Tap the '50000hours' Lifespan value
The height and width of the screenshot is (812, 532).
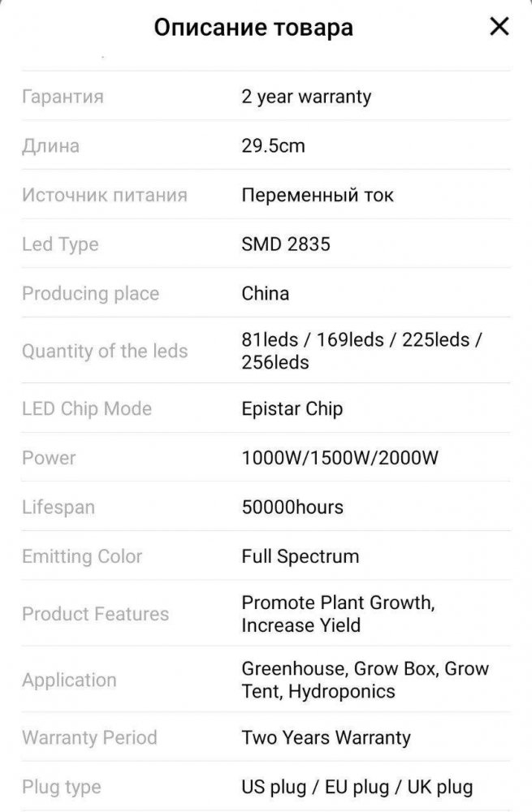(x=292, y=507)
